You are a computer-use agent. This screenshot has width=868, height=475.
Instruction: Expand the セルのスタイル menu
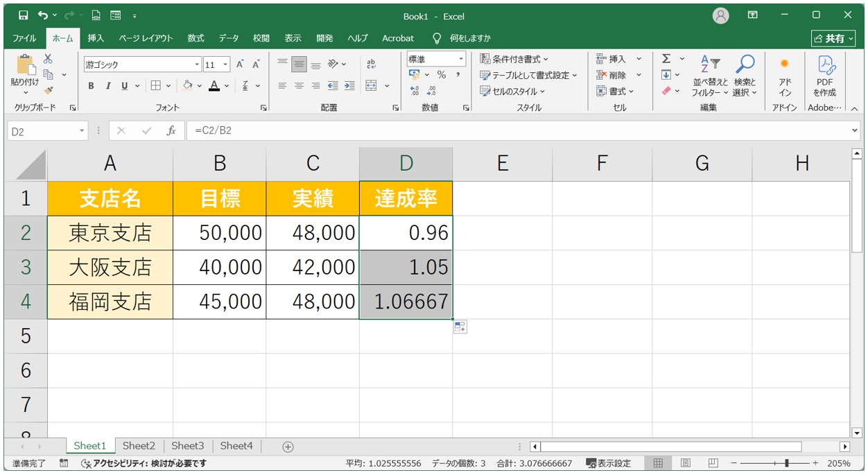pyautogui.click(x=512, y=91)
